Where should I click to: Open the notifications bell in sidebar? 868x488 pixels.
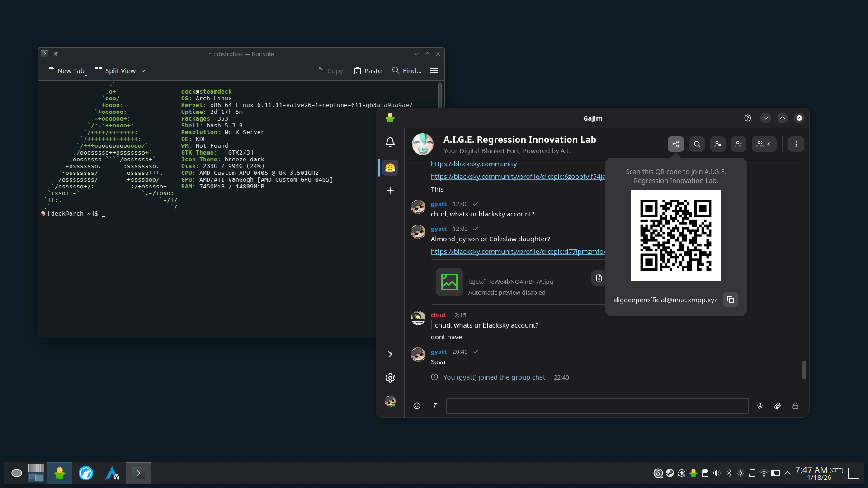[x=390, y=142]
